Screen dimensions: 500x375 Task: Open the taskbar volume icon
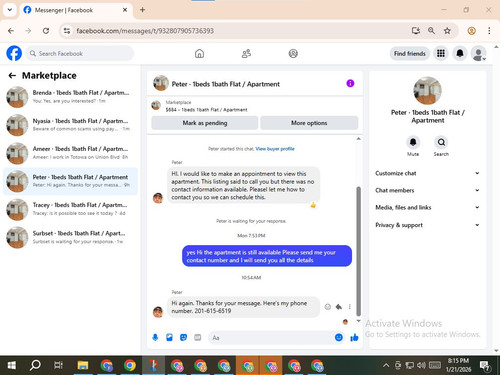click(x=421, y=365)
